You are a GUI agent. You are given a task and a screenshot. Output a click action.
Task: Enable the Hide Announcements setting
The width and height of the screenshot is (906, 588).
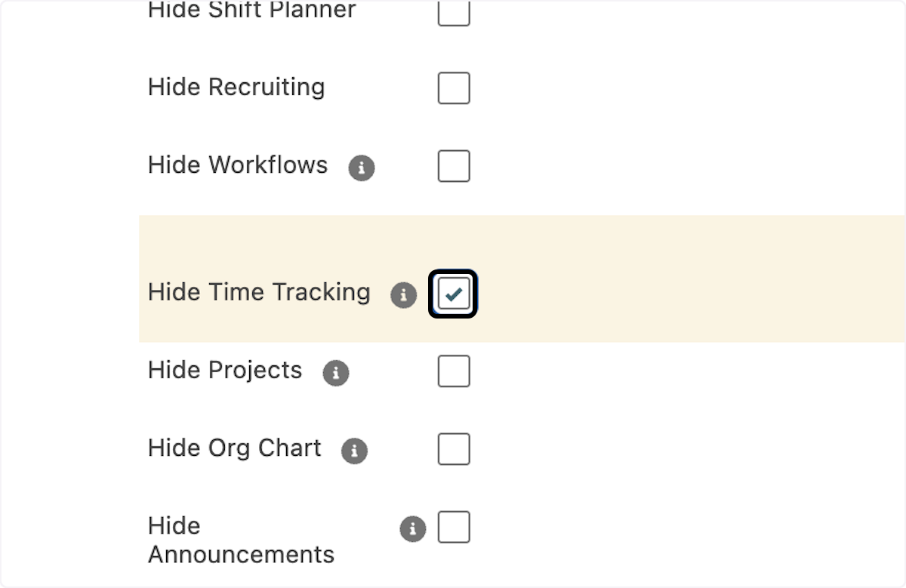454,527
